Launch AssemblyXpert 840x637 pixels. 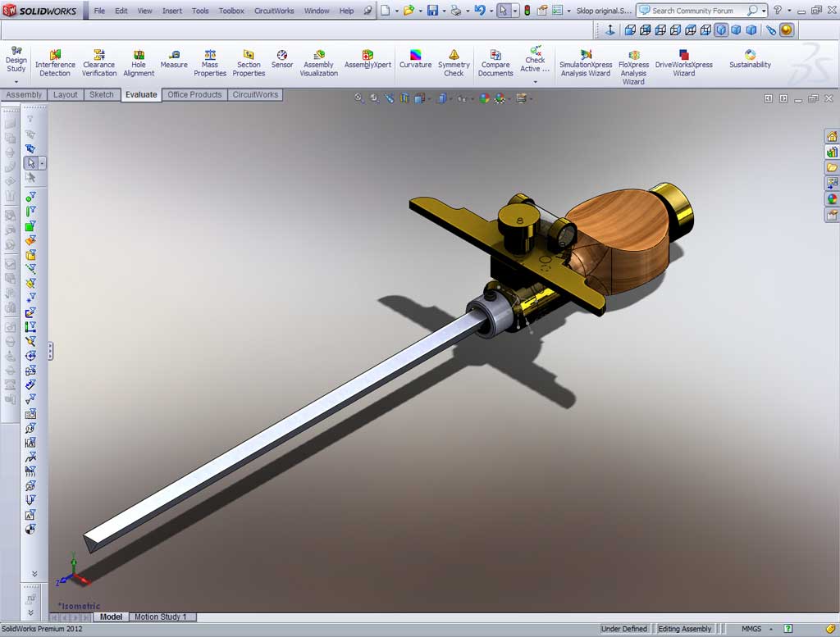click(367, 59)
